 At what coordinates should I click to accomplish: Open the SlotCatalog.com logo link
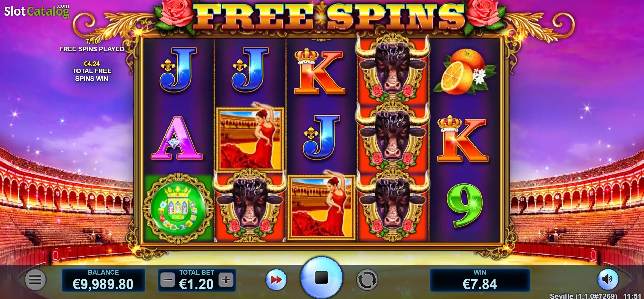pos(37,11)
